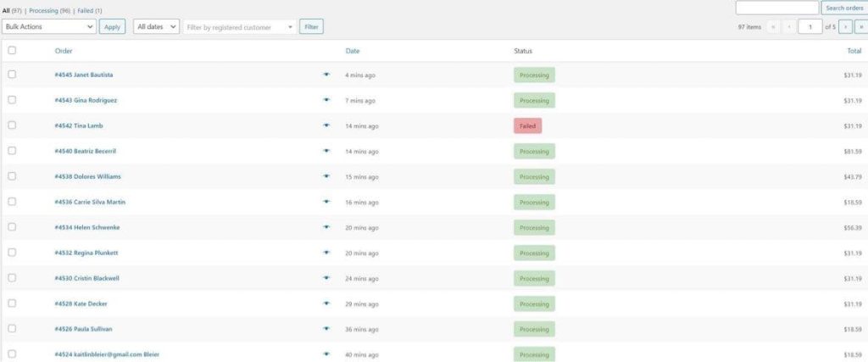
Task: Go to previous page of orders
Action: point(788,26)
